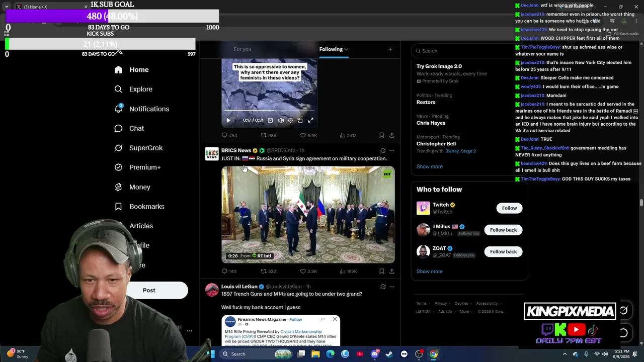Image resolution: width=644 pixels, height=362 pixels.
Task: Expand the video to fullscreen
Action: pyautogui.click(x=310, y=120)
